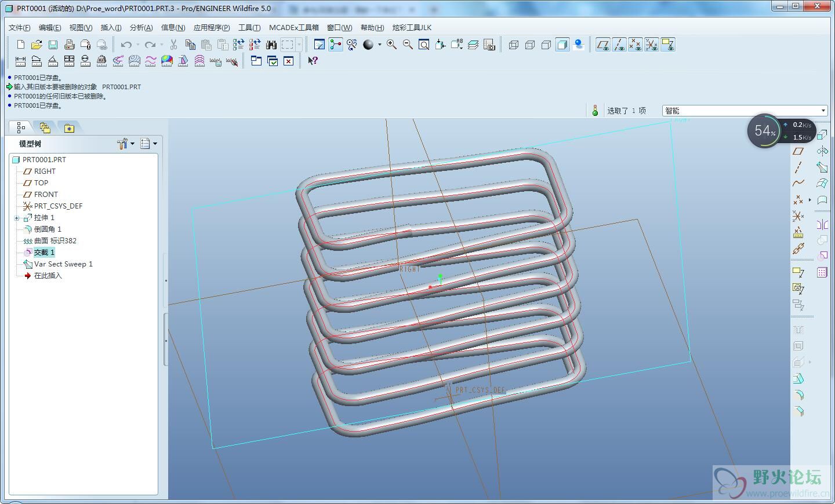835x504 pixels.
Task: Create a new file with the blank page icon
Action: click(21, 45)
